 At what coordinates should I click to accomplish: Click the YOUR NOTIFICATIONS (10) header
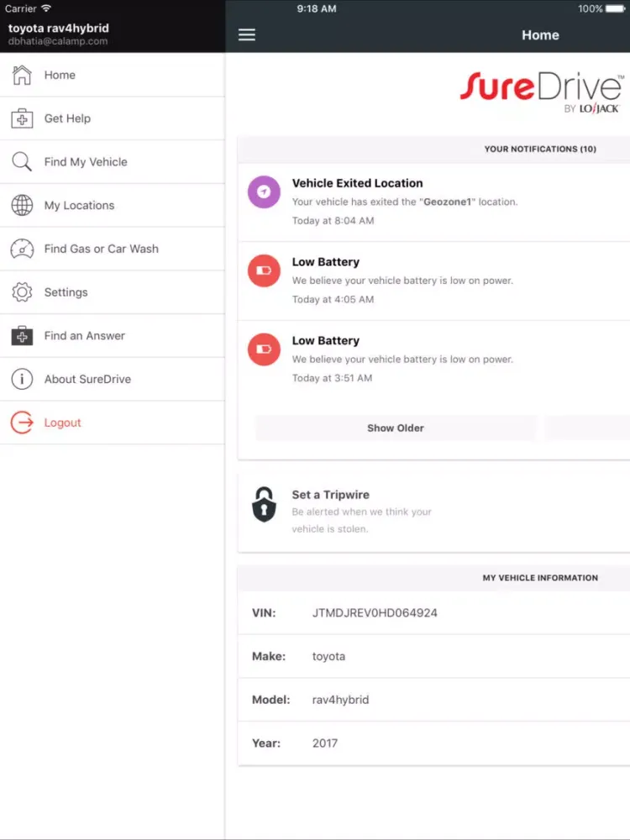[x=540, y=149]
